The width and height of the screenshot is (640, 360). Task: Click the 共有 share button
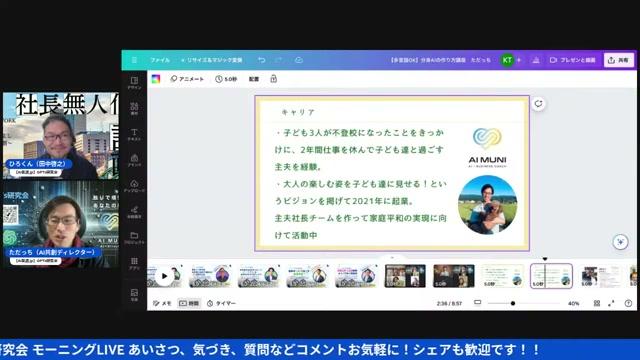click(619, 60)
